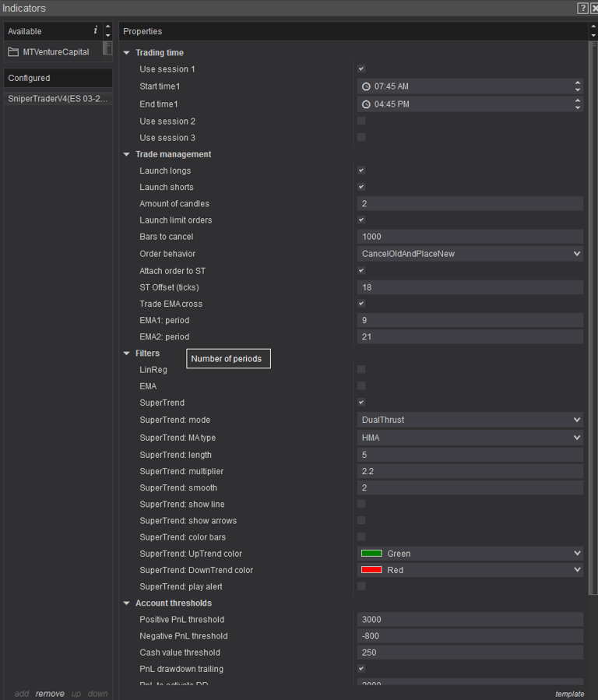This screenshot has height=700, width=598.
Task: Open the Order behavior dropdown
Action: [470, 254]
